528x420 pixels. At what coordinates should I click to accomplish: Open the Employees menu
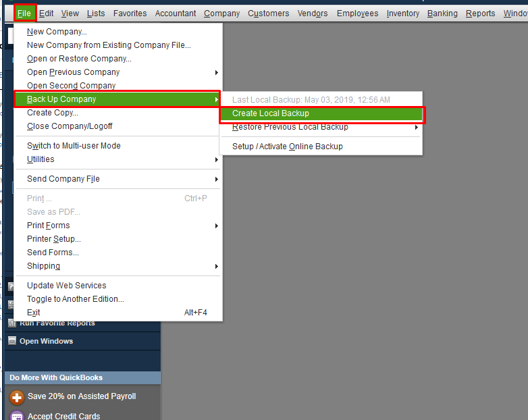tap(357, 14)
